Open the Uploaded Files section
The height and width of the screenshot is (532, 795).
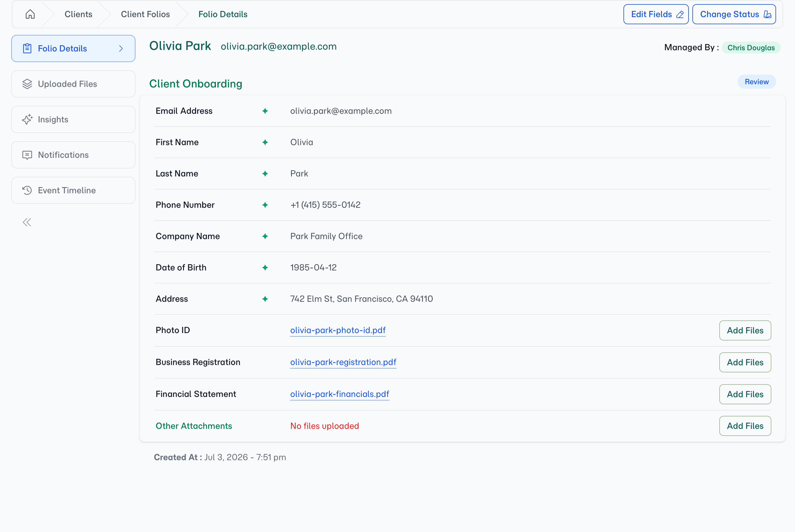pos(73,84)
